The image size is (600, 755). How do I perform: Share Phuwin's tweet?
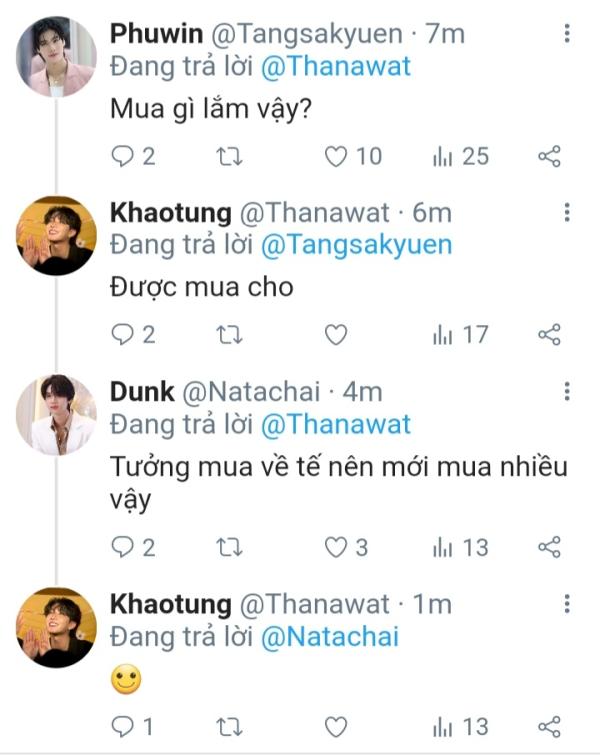[x=549, y=156]
